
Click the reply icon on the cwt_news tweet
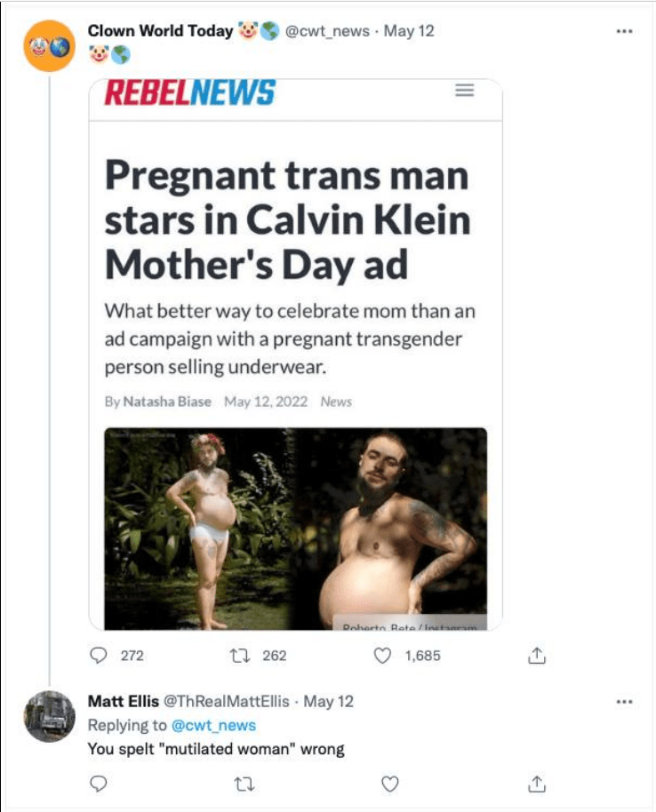click(x=100, y=657)
